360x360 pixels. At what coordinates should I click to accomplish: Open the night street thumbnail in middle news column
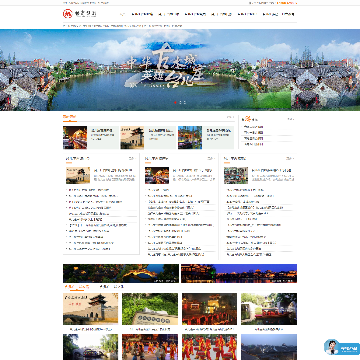click(157, 175)
